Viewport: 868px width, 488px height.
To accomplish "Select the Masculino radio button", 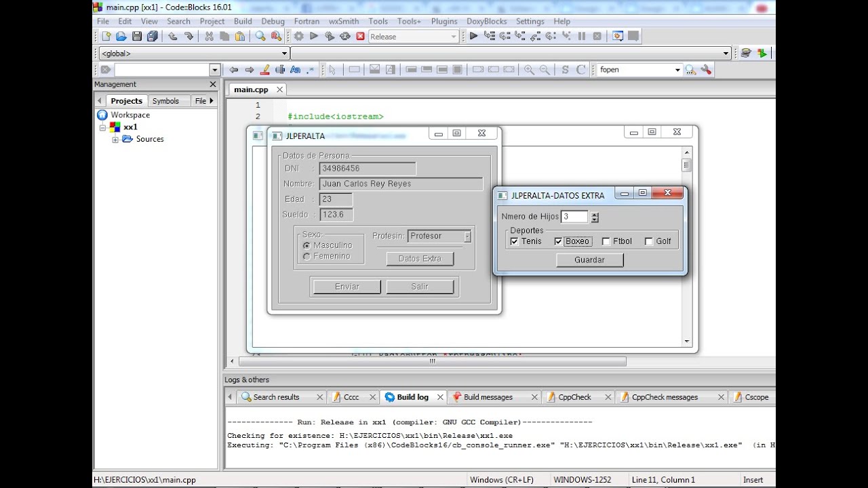I will [x=307, y=245].
